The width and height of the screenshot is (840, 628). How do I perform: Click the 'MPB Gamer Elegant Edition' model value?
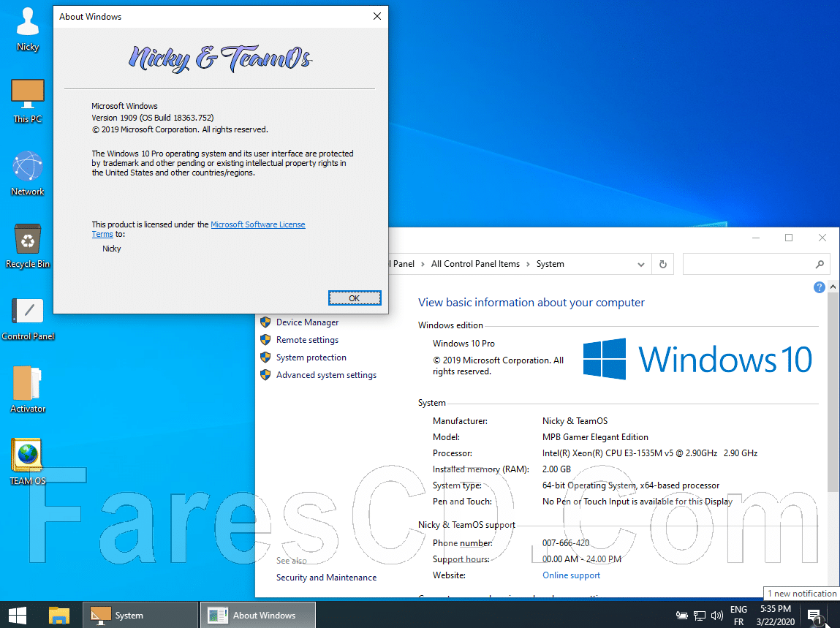tap(595, 437)
